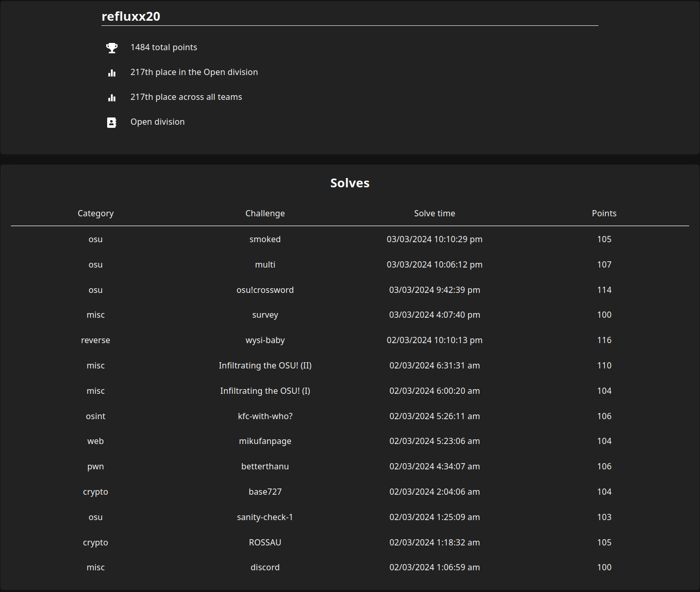Screen dimensions: 700x592
Task: Click the solve time 02/03/2024 10:10:13 pm
Action: [435, 340]
